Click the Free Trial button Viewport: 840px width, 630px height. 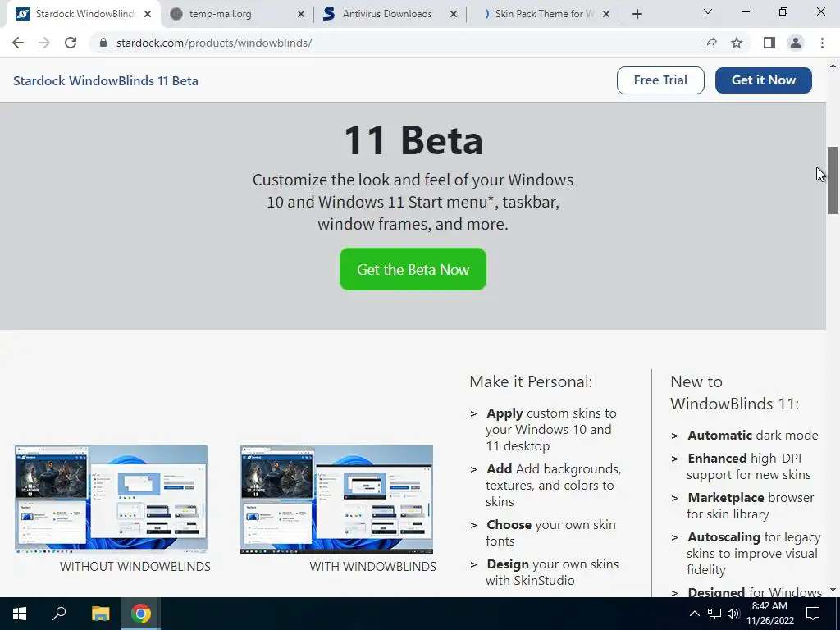tap(660, 80)
